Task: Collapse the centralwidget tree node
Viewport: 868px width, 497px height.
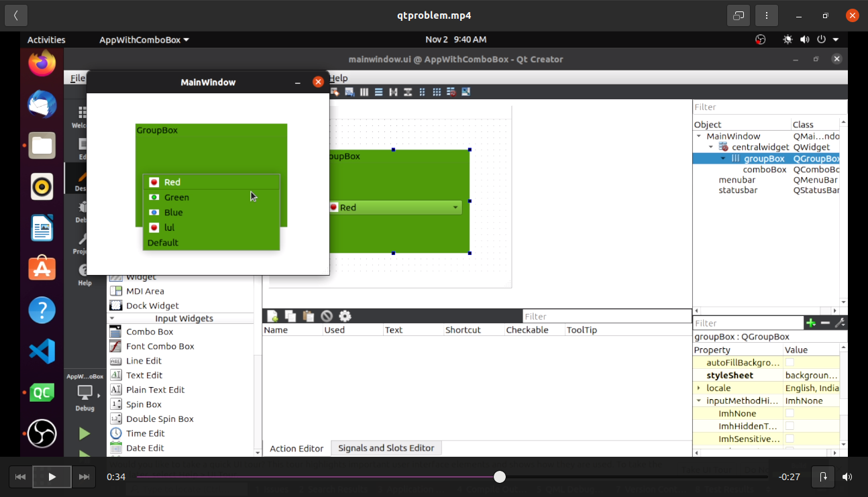Action: [711, 147]
